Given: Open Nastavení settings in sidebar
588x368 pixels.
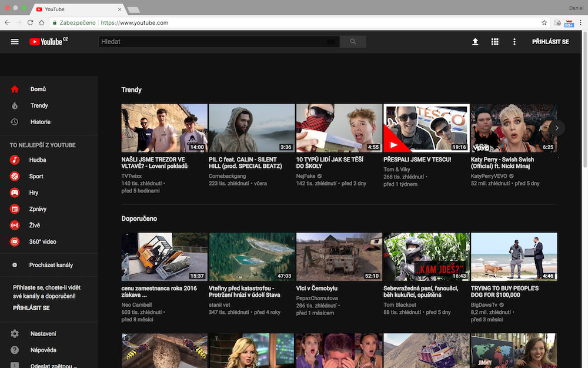Looking at the screenshot, I should (x=43, y=334).
